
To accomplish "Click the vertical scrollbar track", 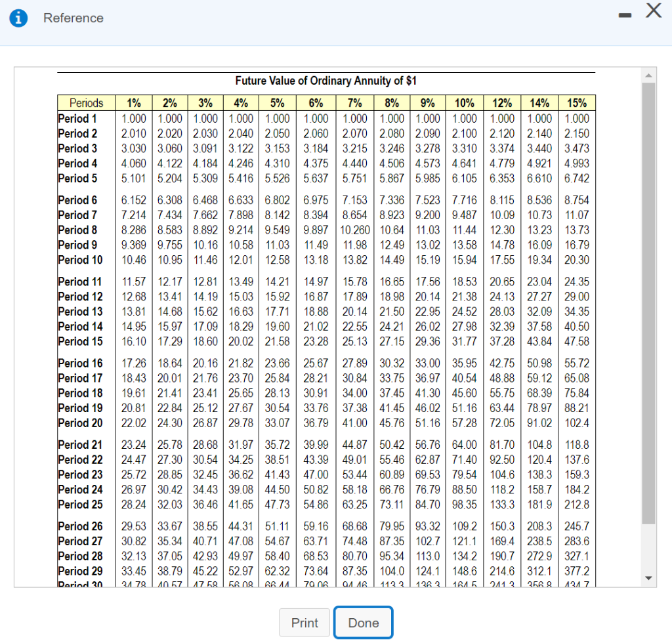I will [x=648, y=328].
